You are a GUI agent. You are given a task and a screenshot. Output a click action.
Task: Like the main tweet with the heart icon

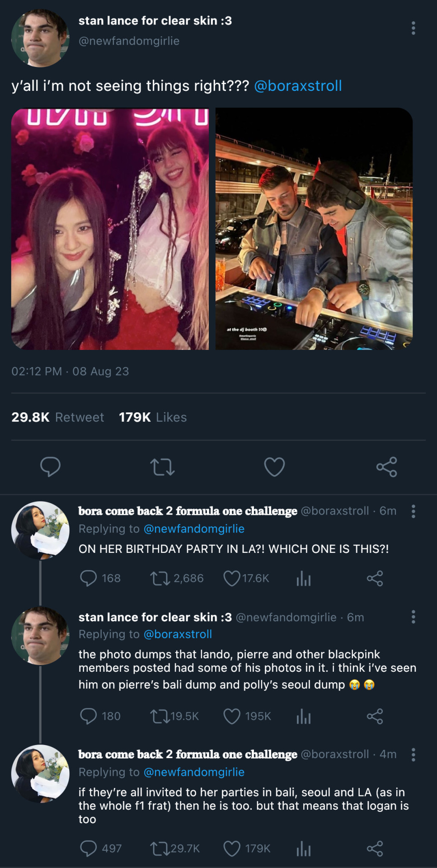pos(274,467)
